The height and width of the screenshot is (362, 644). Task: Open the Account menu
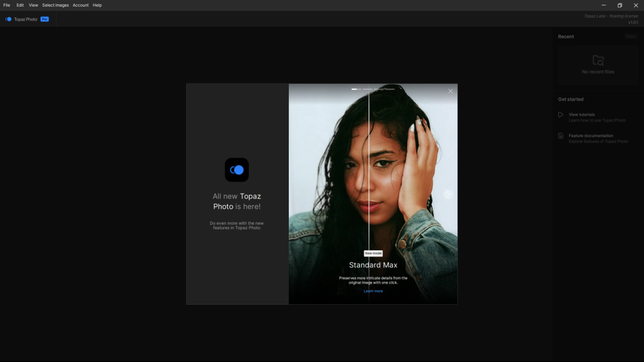pyautogui.click(x=80, y=5)
